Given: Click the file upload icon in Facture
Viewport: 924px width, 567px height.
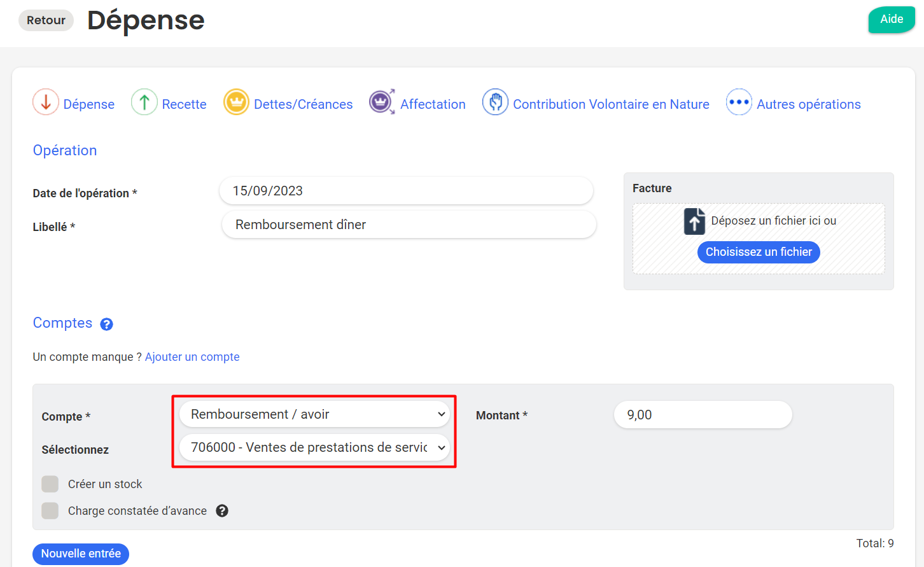Looking at the screenshot, I should [694, 221].
